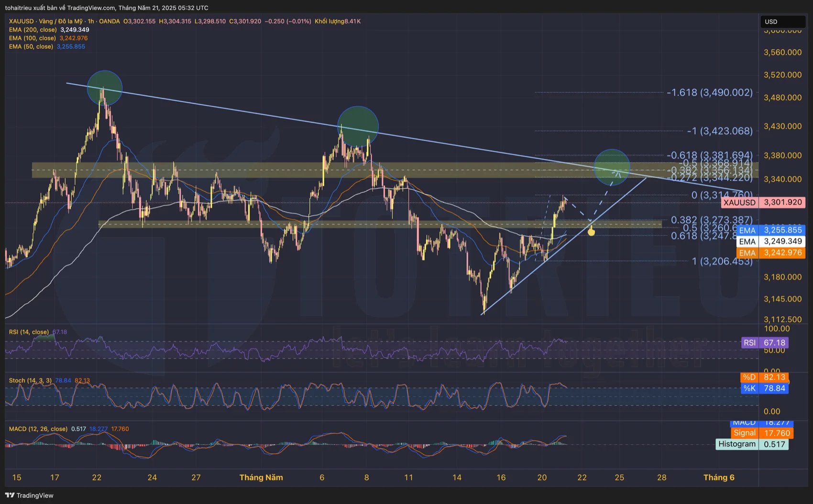813x504 pixels.
Task: Click the TradingView logo at bottom left
Action: 29,495
